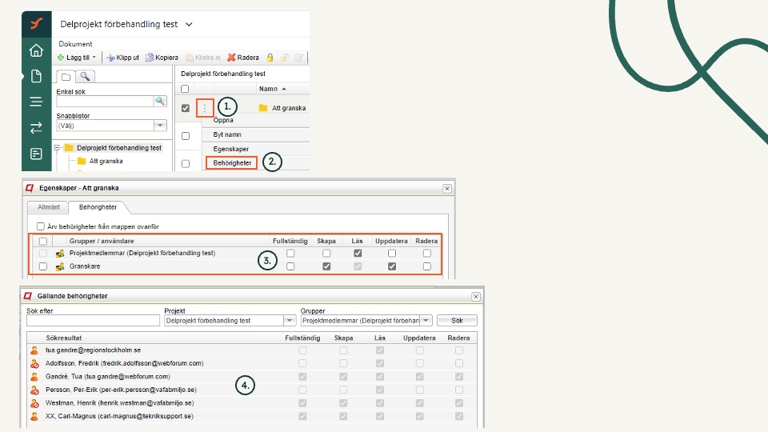The image size is (768, 432).
Task: Click the Sök button
Action: point(457,321)
